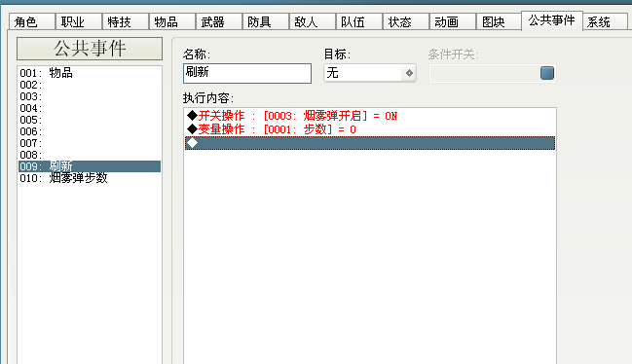Open the 特技 tab
This screenshot has height=364, width=632.
(x=126, y=21)
